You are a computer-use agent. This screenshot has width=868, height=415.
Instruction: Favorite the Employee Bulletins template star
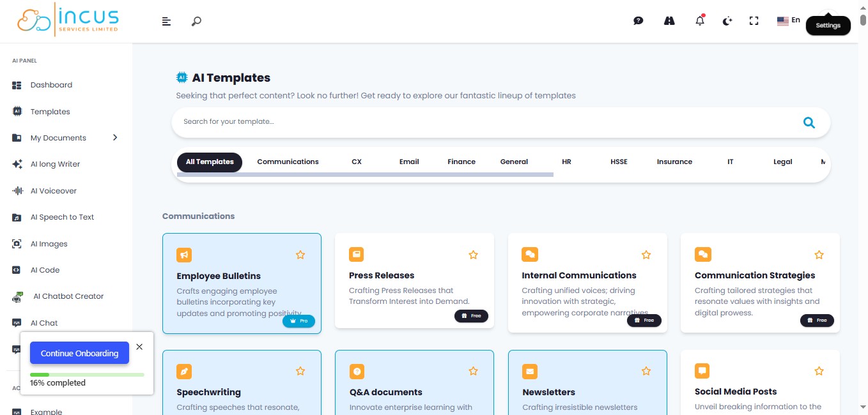300,255
